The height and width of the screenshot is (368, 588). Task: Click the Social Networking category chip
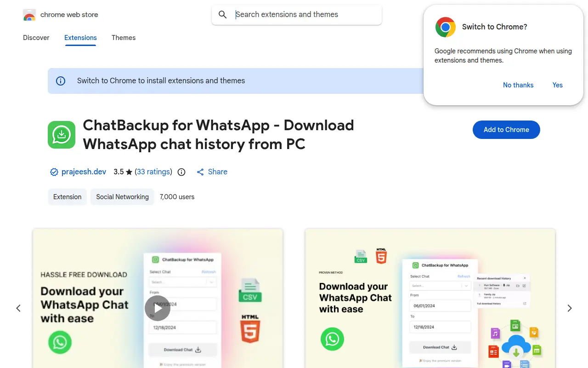[122, 197]
